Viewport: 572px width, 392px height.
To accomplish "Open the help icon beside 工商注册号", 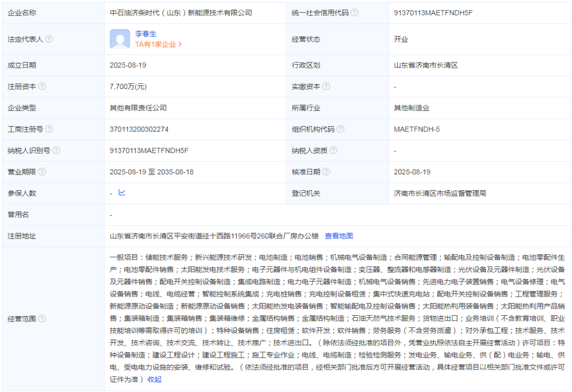I will (49, 129).
